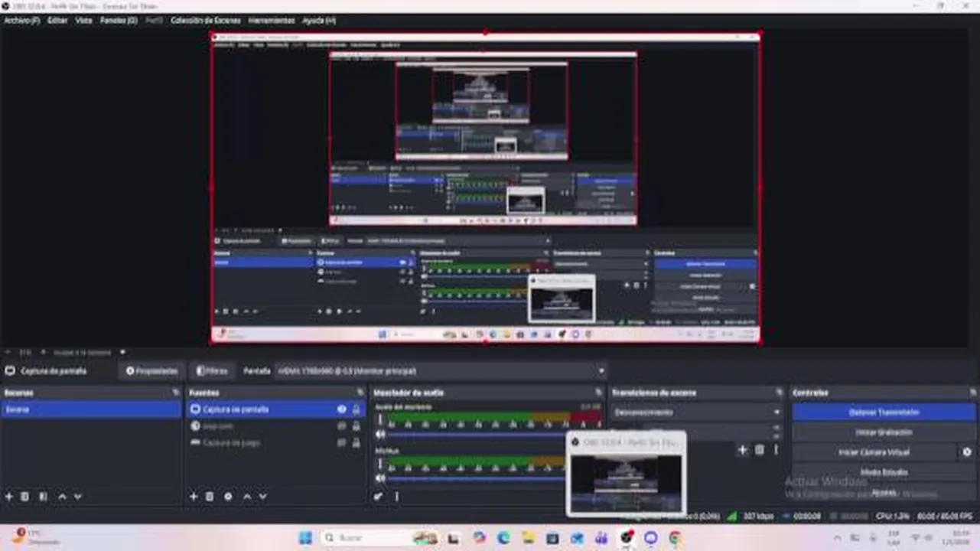Image resolution: width=980 pixels, height=551 pixels.
Task: Open the Vista menu
Action: tap(83, 21)
